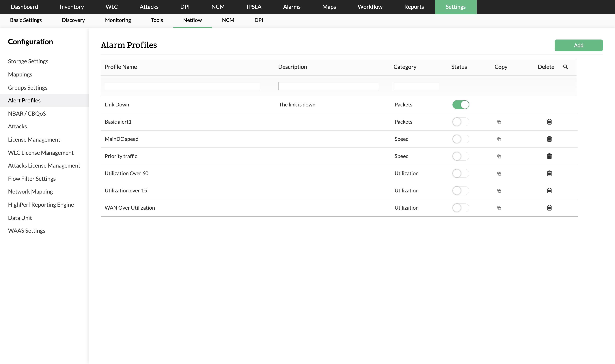Viewport: 615px width, 364px height.
Task: Turn on Priority traffic status switch
Action: (x=461, y=156)
